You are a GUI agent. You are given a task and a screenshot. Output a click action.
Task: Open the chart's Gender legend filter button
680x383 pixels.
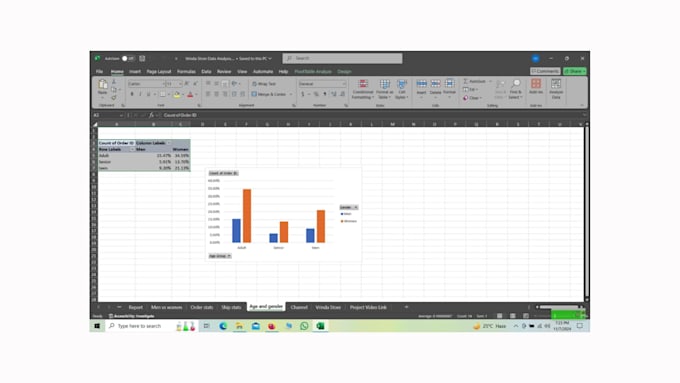point(349,207)
